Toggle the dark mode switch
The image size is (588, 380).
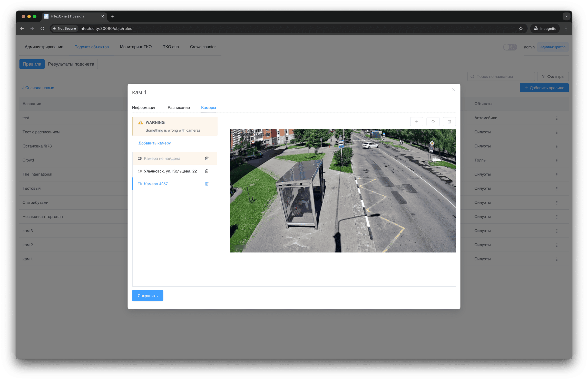coord(509,47)
